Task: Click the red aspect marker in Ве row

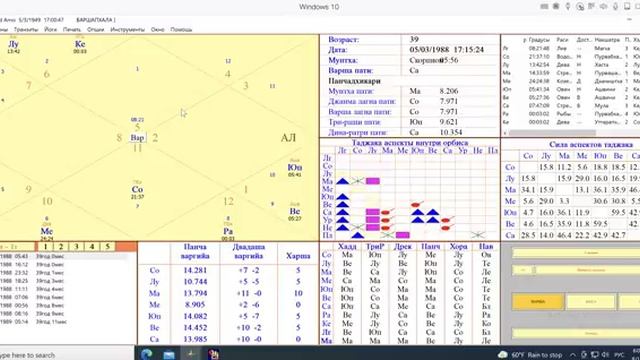Action: (x=417, y=204)
